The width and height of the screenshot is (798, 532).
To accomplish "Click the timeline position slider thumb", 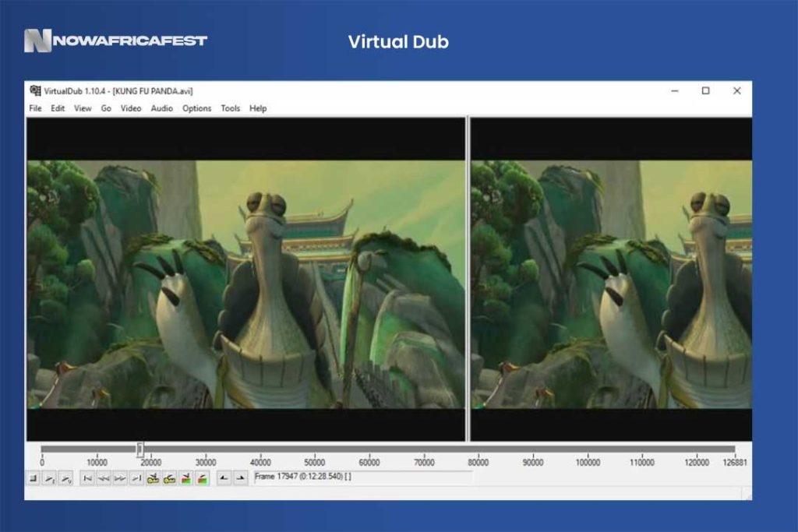I will click(x=140, y=449).
